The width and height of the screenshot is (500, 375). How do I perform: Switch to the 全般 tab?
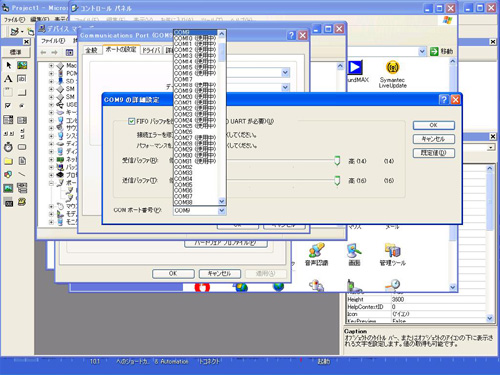point(91,50)
